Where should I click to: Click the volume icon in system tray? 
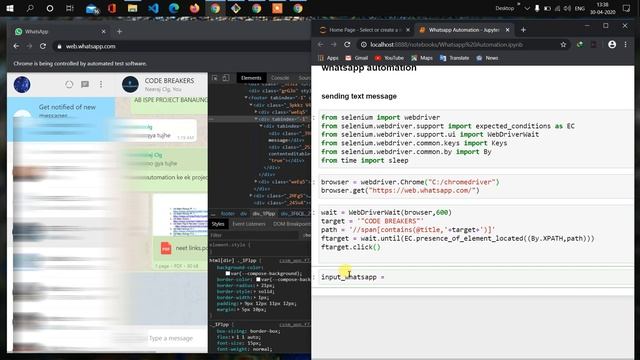(x=567, y=9)
